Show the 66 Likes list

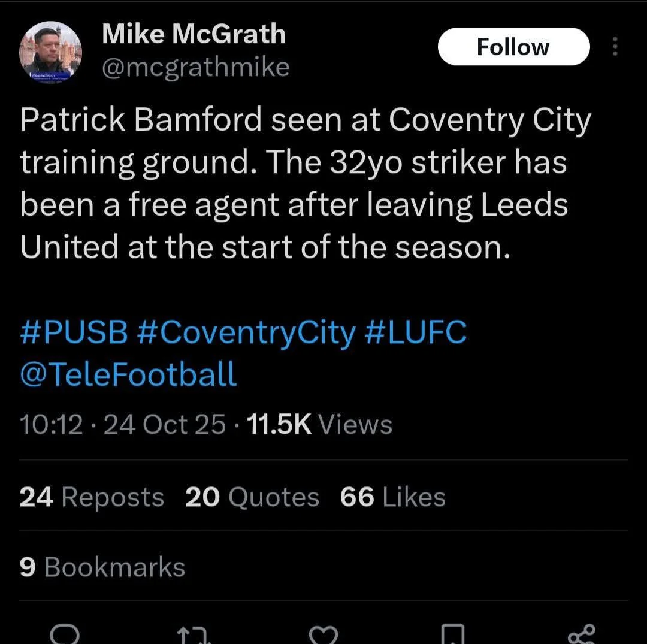click(393, 497)
